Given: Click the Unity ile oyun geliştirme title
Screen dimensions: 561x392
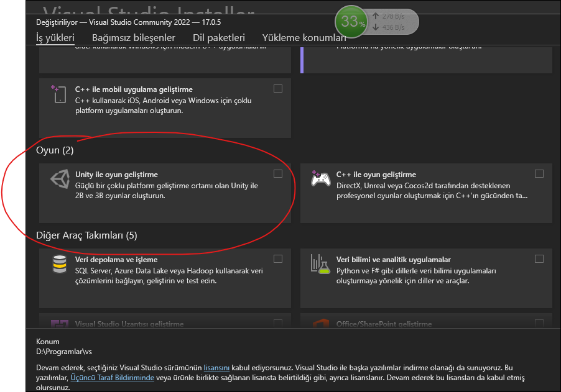Looking at the screenshot, I should click(x=116, y=175).
